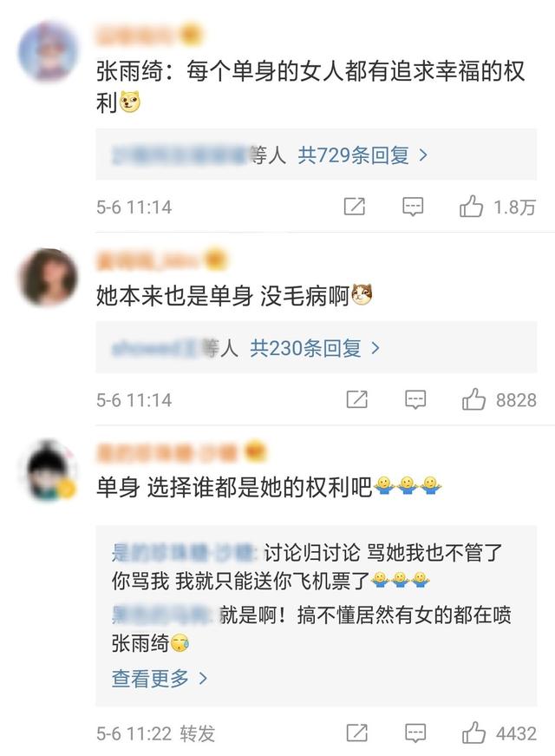Open the second commenter's profile photo
Image resolution: width=555 pixels, height=756 pixels.
(48, 277)
